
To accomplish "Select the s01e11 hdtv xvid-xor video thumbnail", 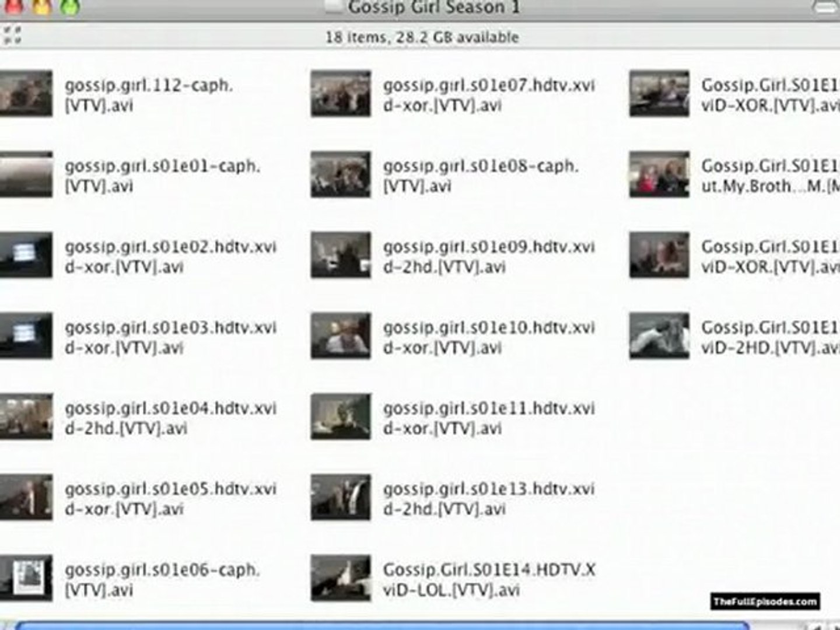I will point(341,416).
